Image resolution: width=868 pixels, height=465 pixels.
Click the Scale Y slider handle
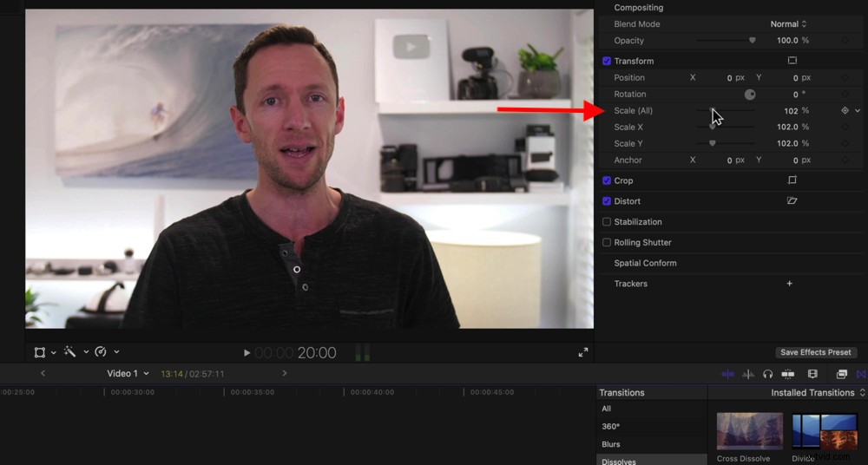(x=713, y=143)
